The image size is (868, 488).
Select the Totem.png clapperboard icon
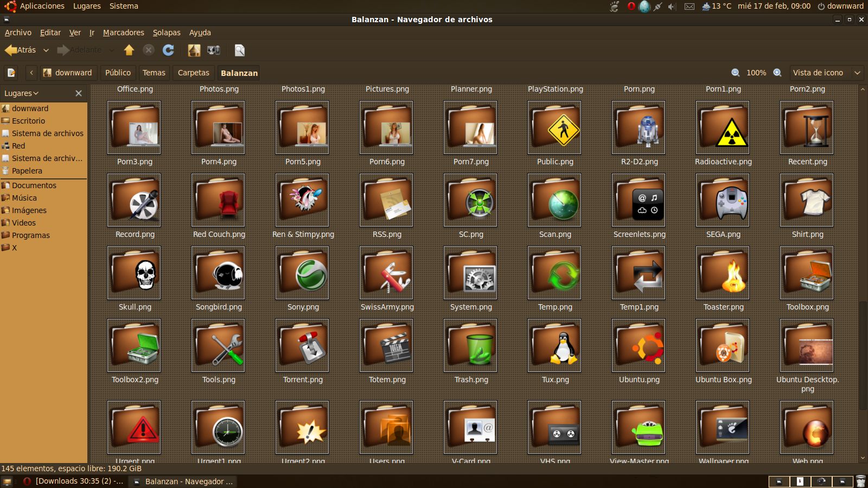point(387,345)
